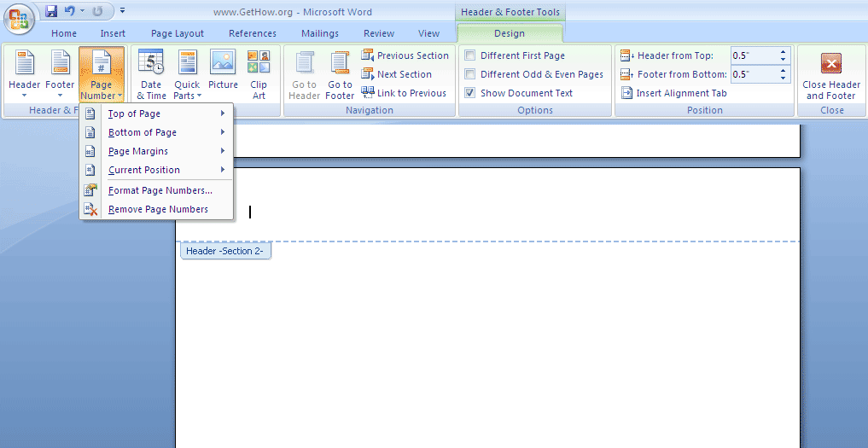Choose Format Page Numbers...
The width and height of the screenshot is (868, 448).
tap(156, 190)
